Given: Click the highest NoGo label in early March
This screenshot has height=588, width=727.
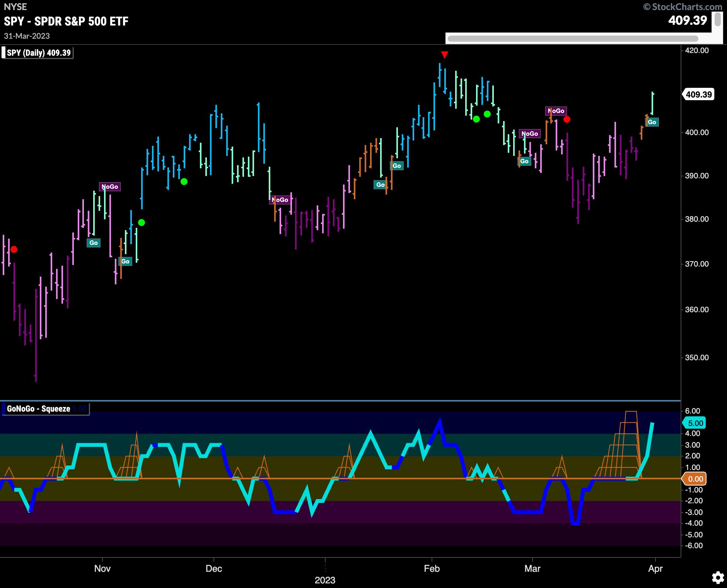Looking at the screenshot, I should (556, 111).
